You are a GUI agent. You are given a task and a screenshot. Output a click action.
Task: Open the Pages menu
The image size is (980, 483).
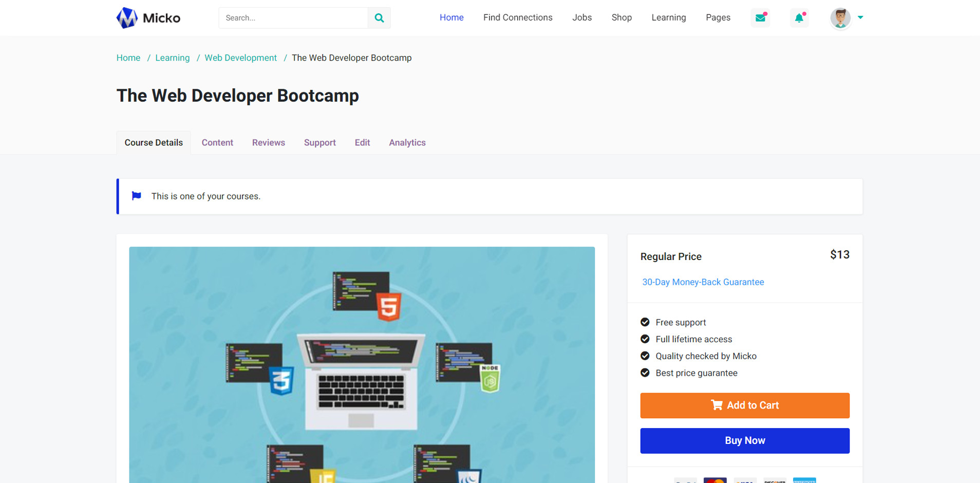718,17
